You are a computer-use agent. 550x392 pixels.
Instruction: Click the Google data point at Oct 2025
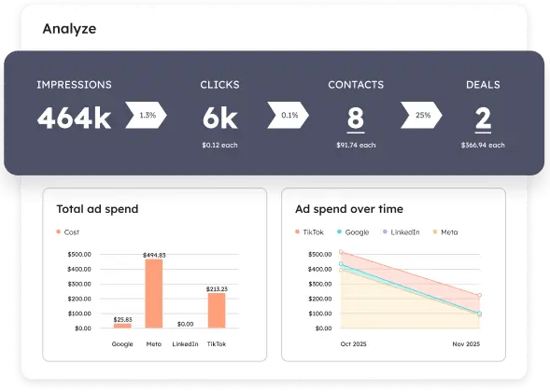tap(341, 264)
